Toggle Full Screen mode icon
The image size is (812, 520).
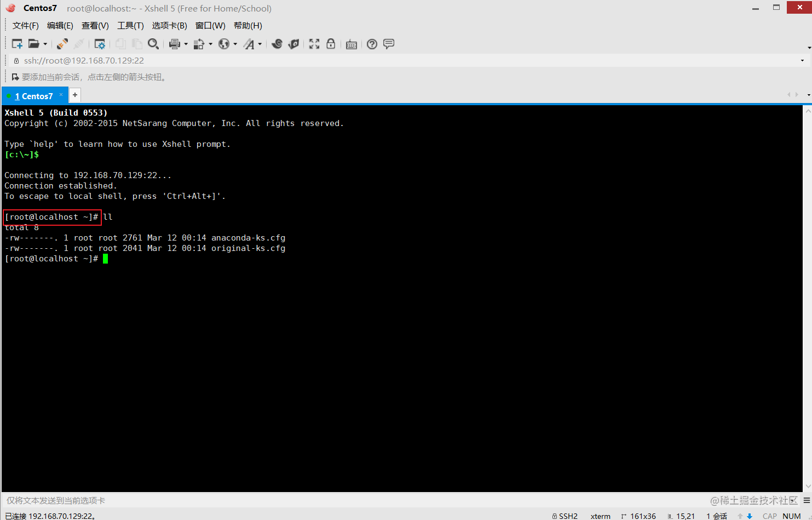point(314,44)
